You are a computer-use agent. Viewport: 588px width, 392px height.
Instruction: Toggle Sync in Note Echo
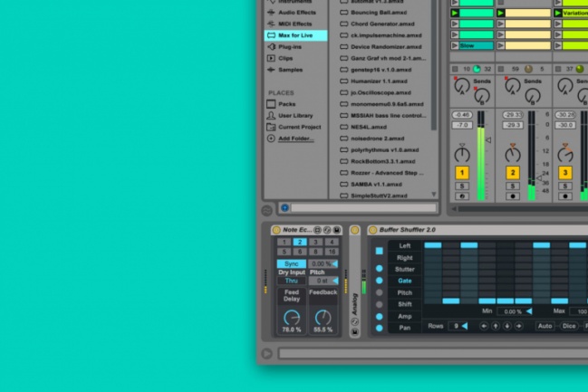[x=292, y=263]
